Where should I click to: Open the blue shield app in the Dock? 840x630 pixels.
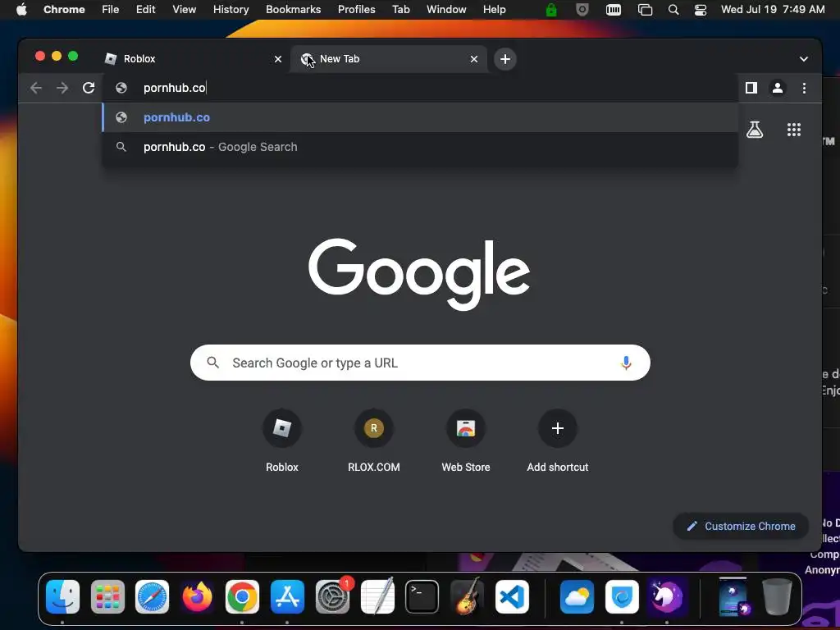pyautogui.click(x=622, y=597)
